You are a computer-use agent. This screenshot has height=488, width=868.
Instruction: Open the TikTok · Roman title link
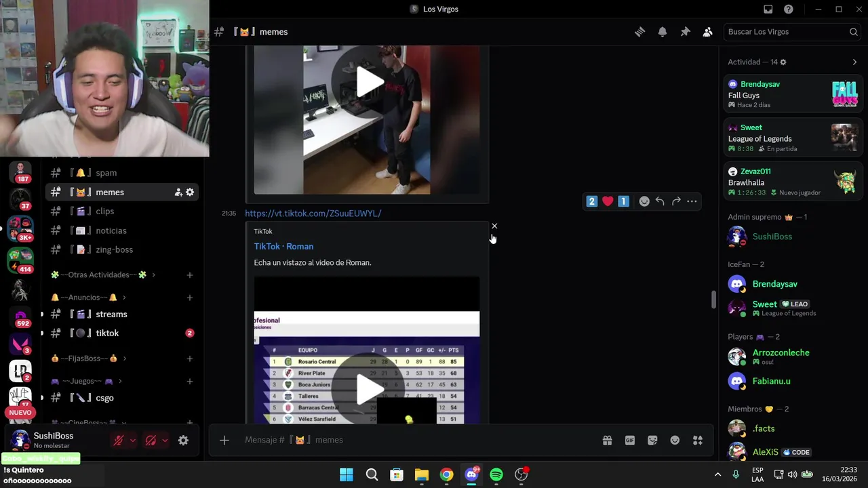coord(283,247)
